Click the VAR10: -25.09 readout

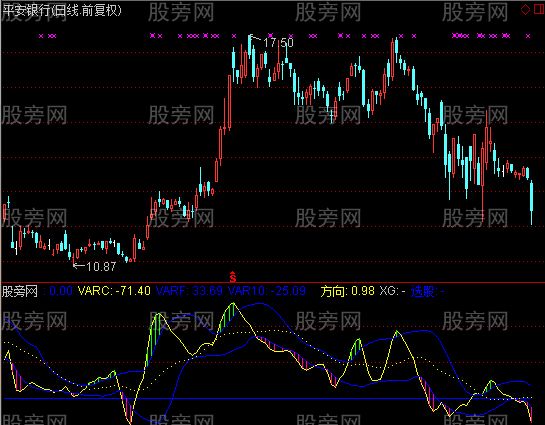tap(267, 291)
